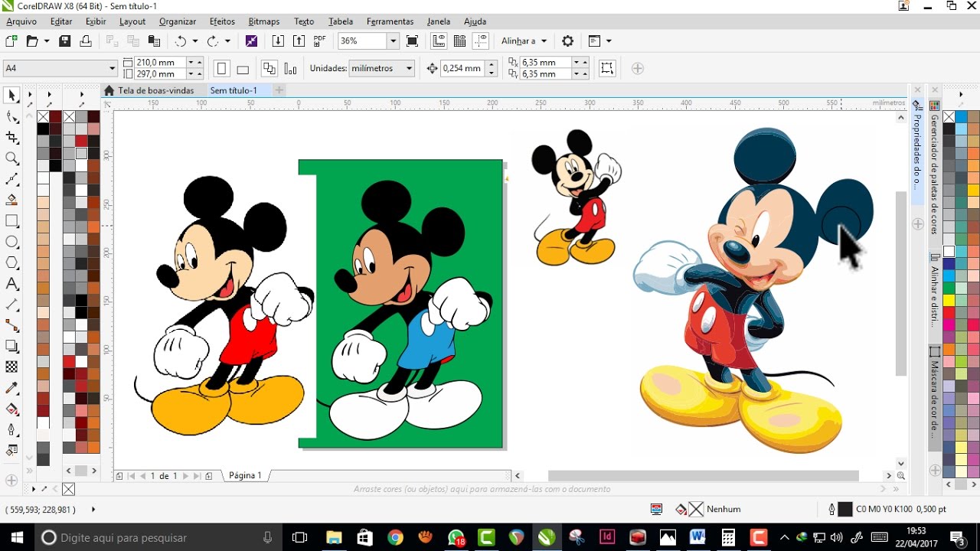Screen dimensions: 980x551
Task: Select the Shape edit tool
Action: (11, 116)
